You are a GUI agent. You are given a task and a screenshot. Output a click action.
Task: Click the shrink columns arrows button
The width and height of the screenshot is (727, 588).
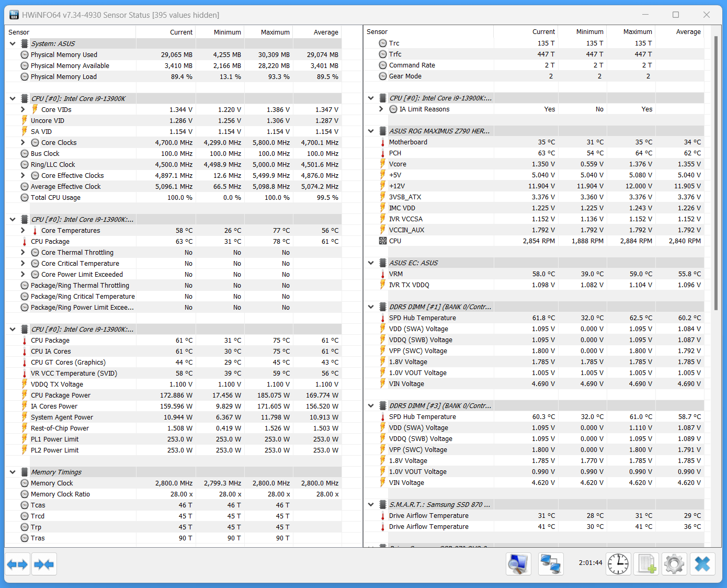44,564
